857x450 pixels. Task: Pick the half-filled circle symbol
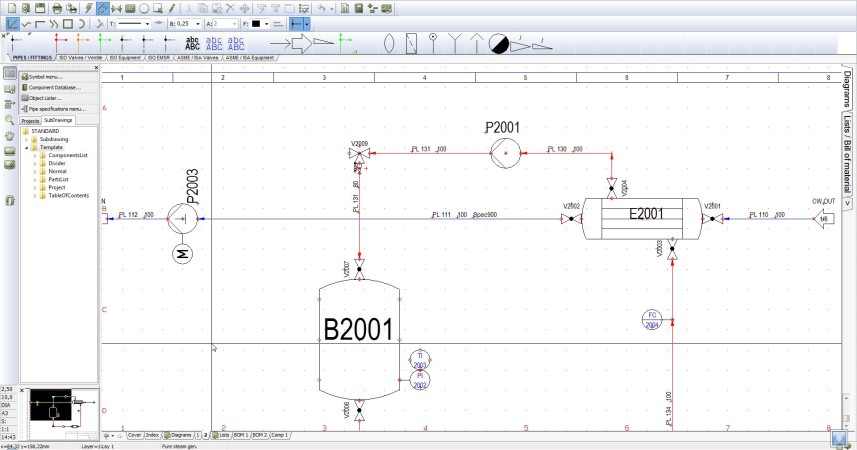click(x=498, y=43)
